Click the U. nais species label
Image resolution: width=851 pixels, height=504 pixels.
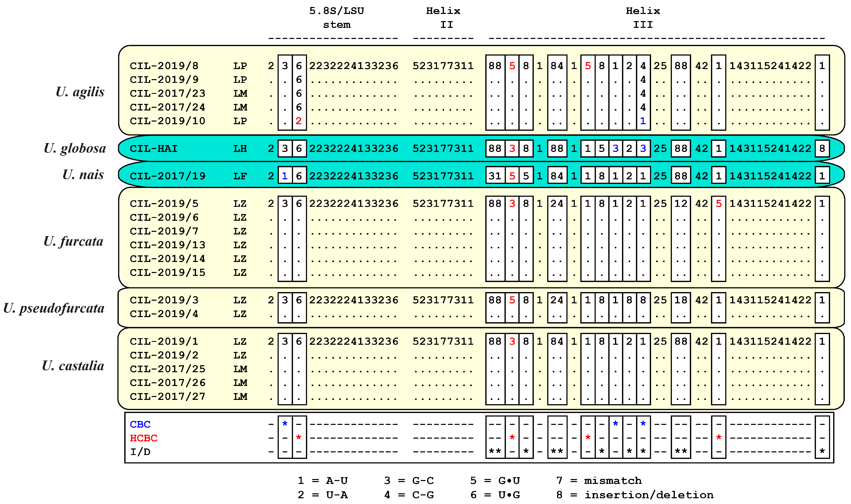(83, 175)
